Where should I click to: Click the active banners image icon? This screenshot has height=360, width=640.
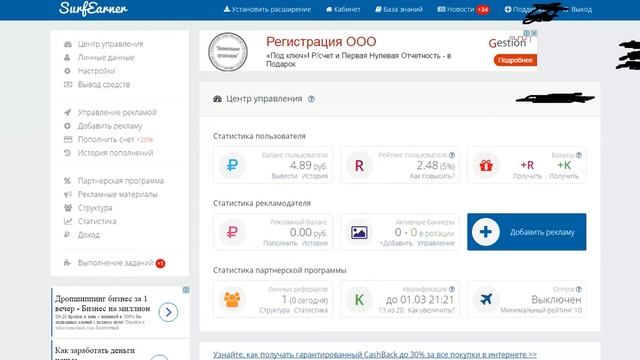coord(359,232)
